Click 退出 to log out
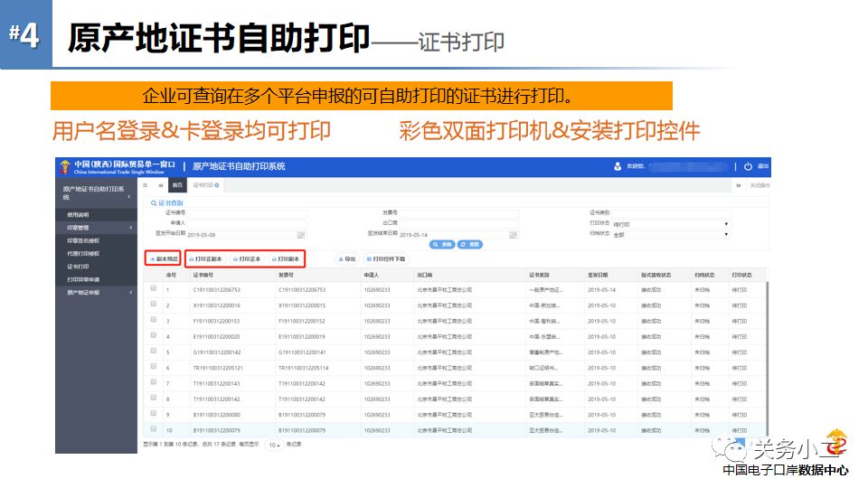The image size is (868, 488). (763, 166)
